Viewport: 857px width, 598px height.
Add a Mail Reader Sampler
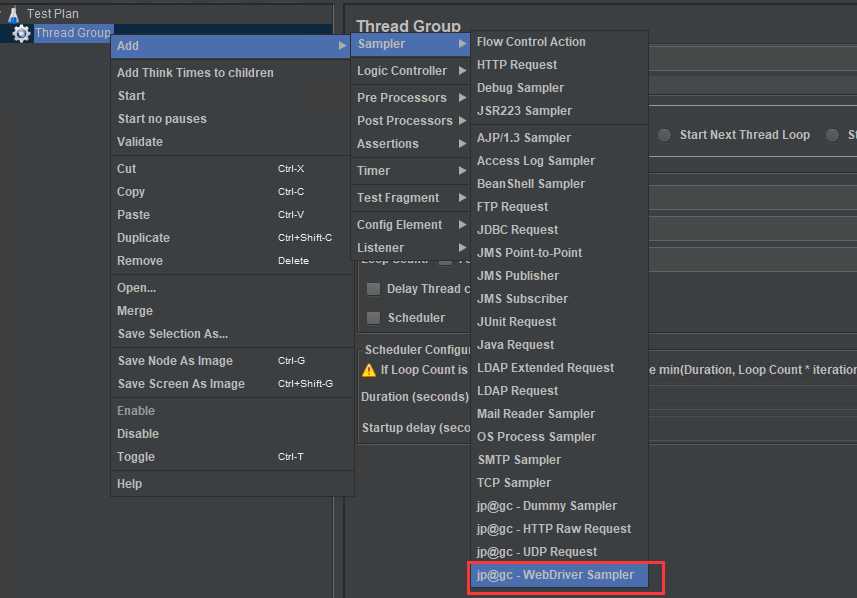click(x=560, y=413)
